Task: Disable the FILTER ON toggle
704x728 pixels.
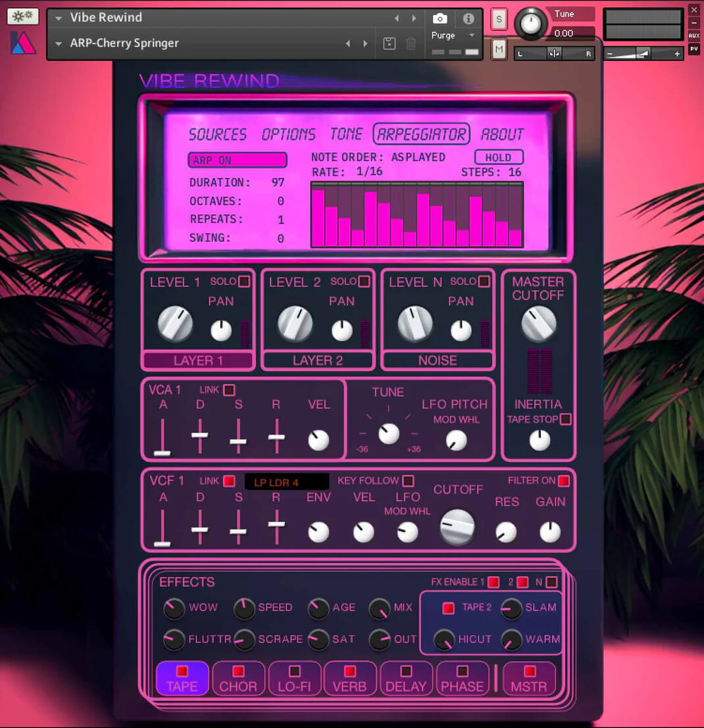Action: click(x=563, y=481)
